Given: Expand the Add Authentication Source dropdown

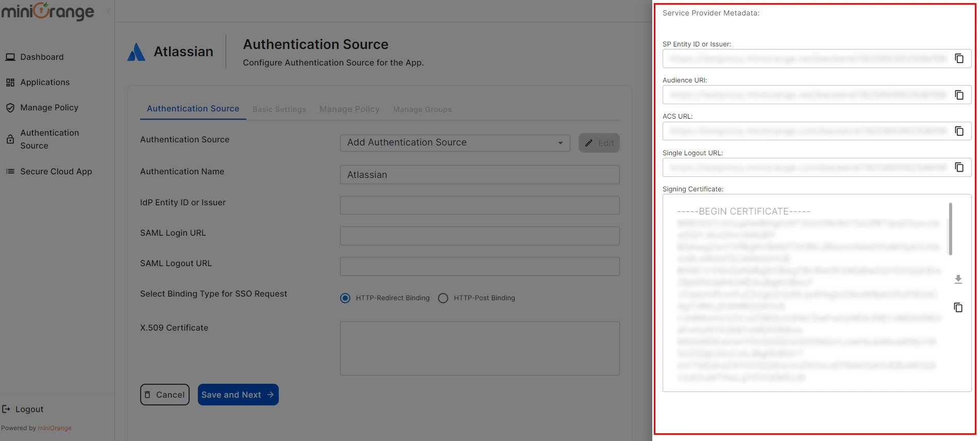Looking at the screenshot, I should click(454, 143).
